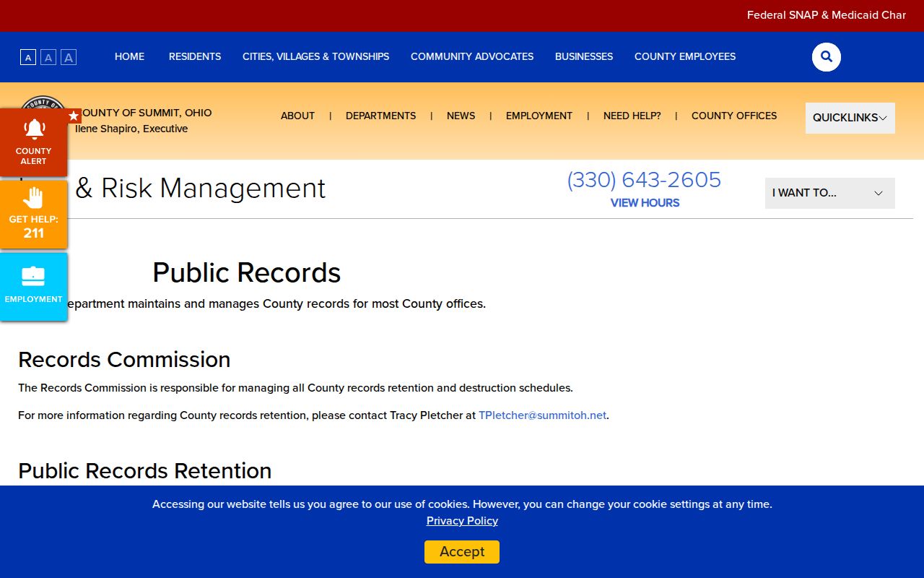
Task: Open the site search magnifier icon
Action: point(827,57)
